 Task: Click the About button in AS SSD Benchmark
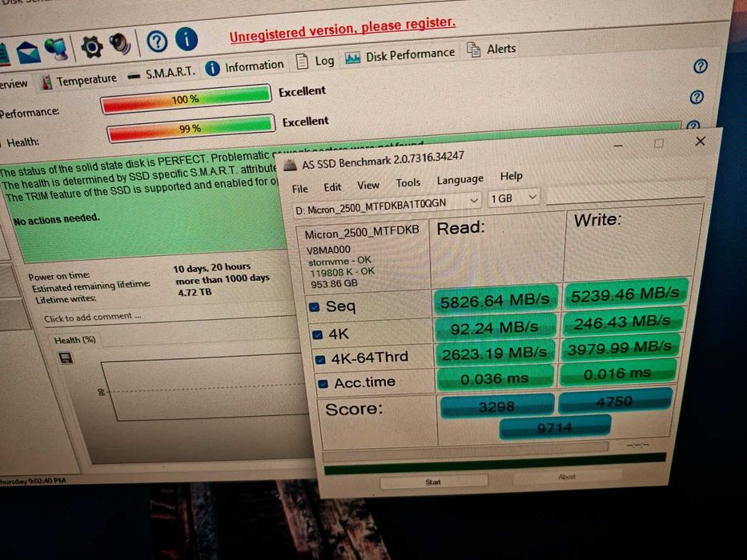(x=567, y=476)
